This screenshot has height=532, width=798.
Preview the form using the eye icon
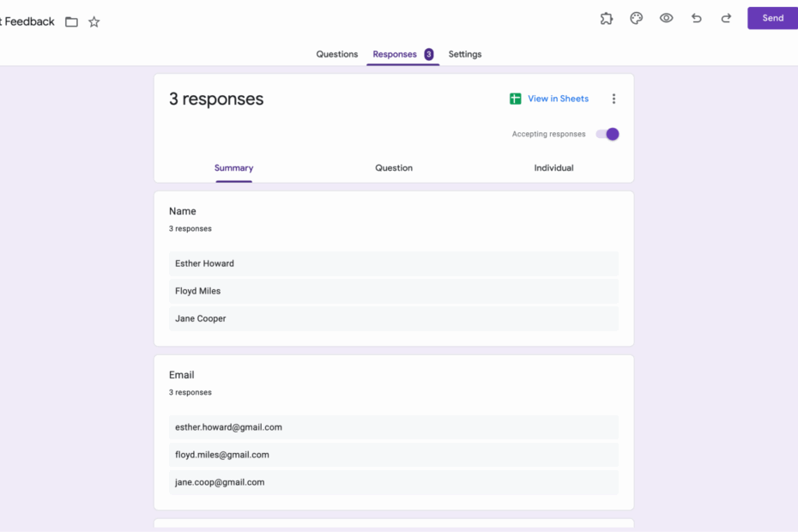[666, 18]
